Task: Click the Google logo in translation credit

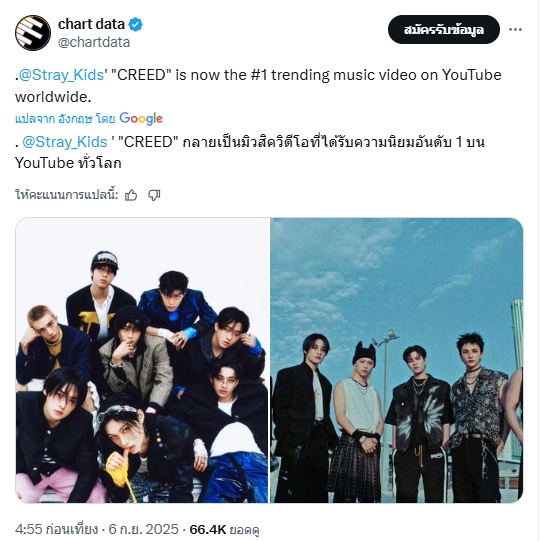Action: pos(141,119)
